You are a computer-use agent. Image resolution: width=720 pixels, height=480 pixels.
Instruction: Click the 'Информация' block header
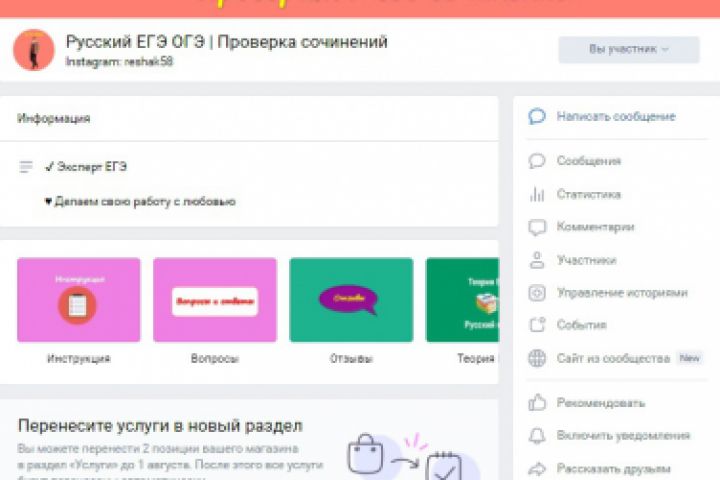coord(54,119)
